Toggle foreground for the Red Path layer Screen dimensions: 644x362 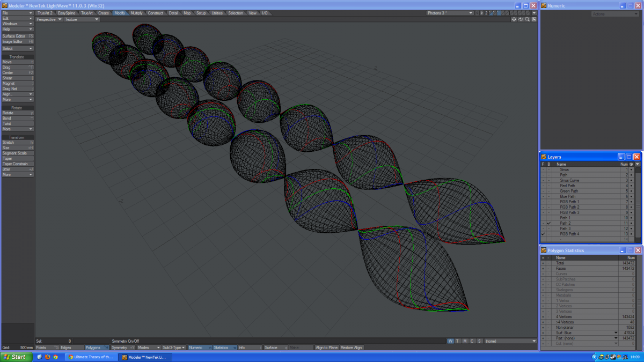[x=543, y=186]
